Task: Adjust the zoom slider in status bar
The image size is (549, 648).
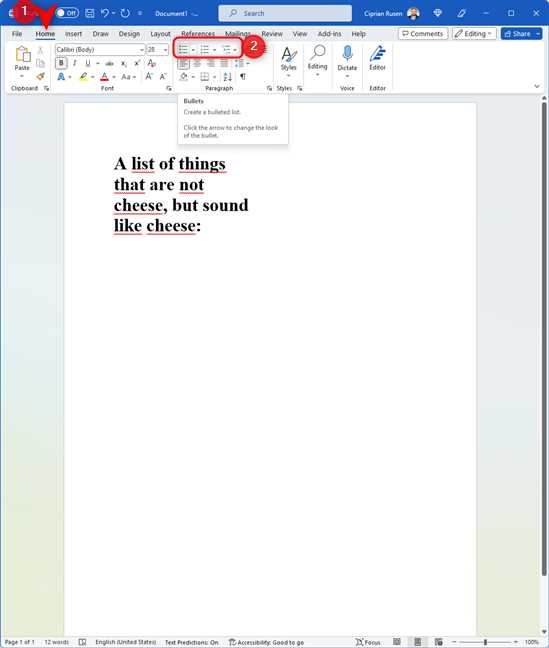Action: click(485, 642)
